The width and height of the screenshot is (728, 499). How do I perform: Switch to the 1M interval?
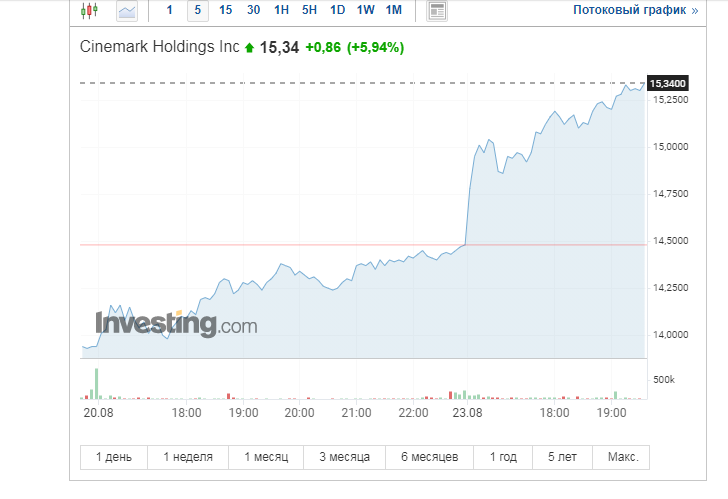pyautogui.click(x=394, y=10)
